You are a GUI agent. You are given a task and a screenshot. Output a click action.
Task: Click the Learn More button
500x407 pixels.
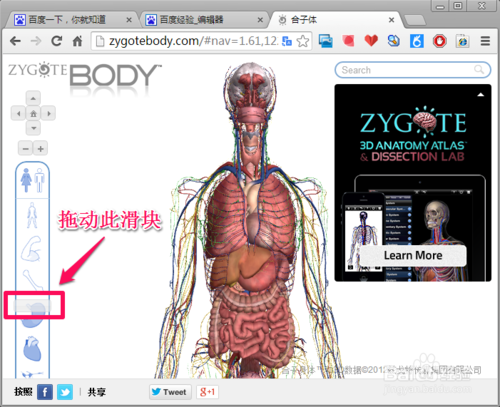(x=413, y=255)
